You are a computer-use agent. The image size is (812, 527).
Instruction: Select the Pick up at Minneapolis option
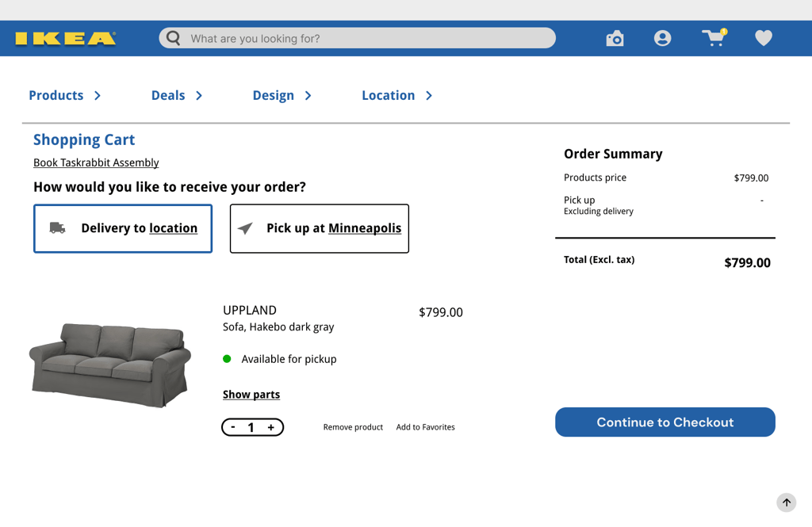pos(320,228)
